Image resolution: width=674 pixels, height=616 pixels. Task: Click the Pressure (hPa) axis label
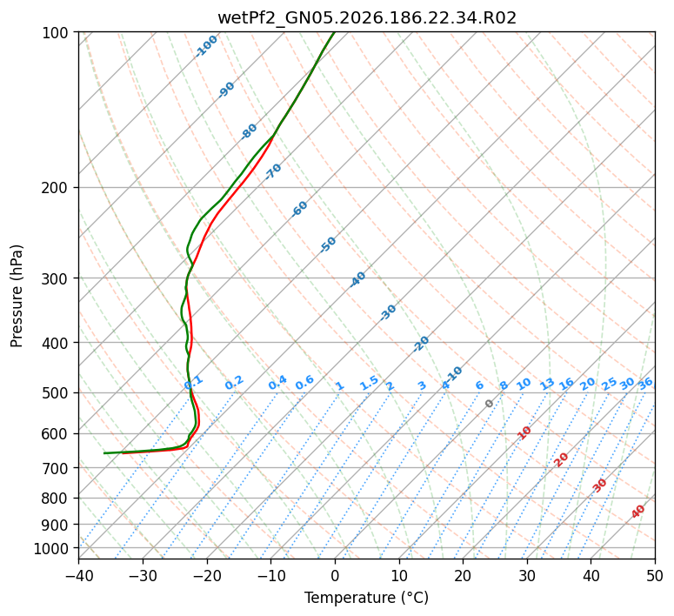pyautogui.click(x=16, y=296)
